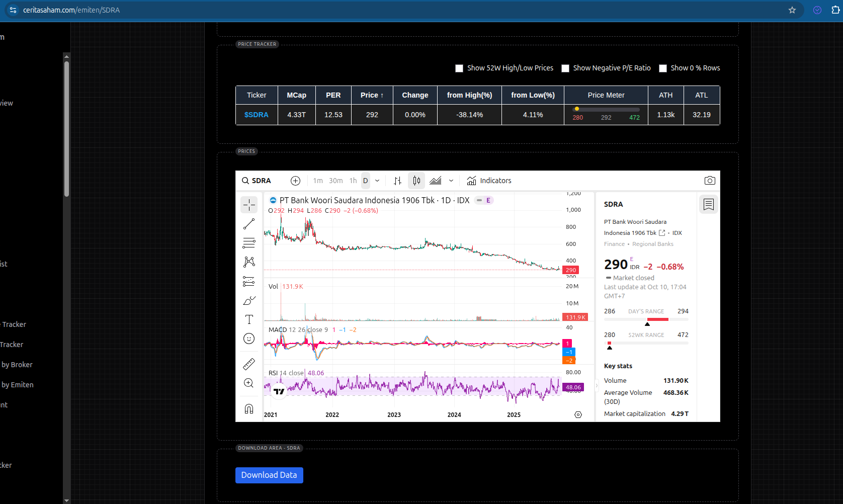The width and height of the screenshot is (843, 504).
Task: Expand the timeframe interval dropdown arrow
Action: point(377,181)
